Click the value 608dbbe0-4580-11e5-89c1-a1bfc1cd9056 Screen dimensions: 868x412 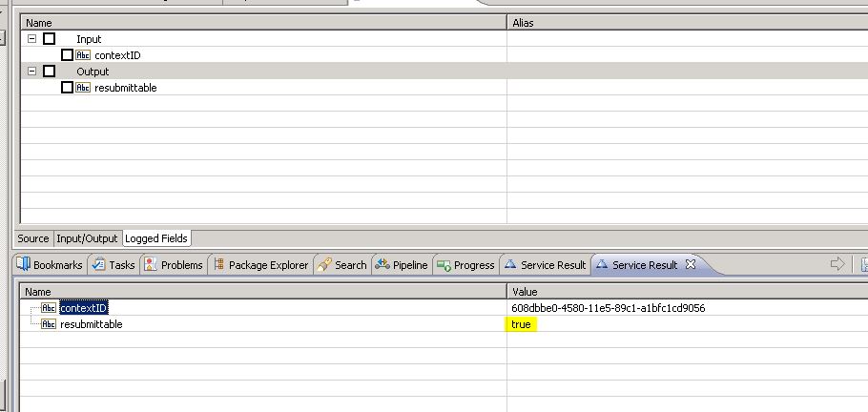click(x=609, y=308)
